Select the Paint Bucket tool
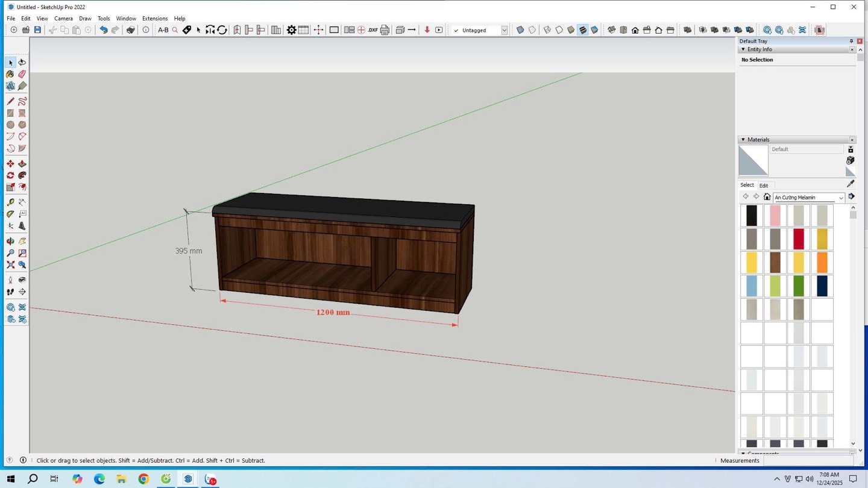The width and height of the screenshot is (868, 488). 10,74
